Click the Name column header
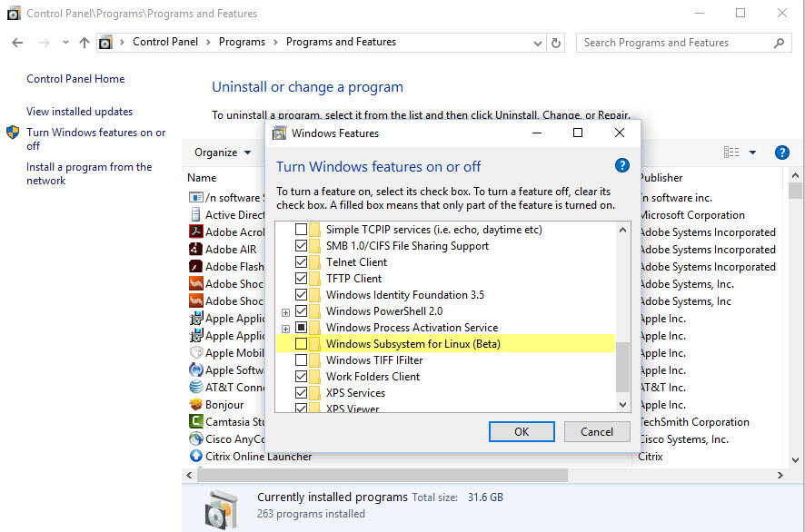 pyautogui.click(x=202, y=178)
